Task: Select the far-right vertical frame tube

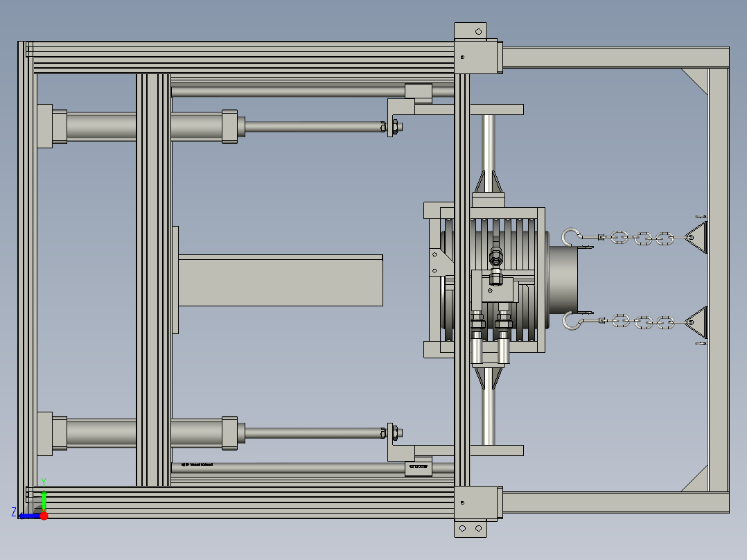Action: [x=719, y=280]
